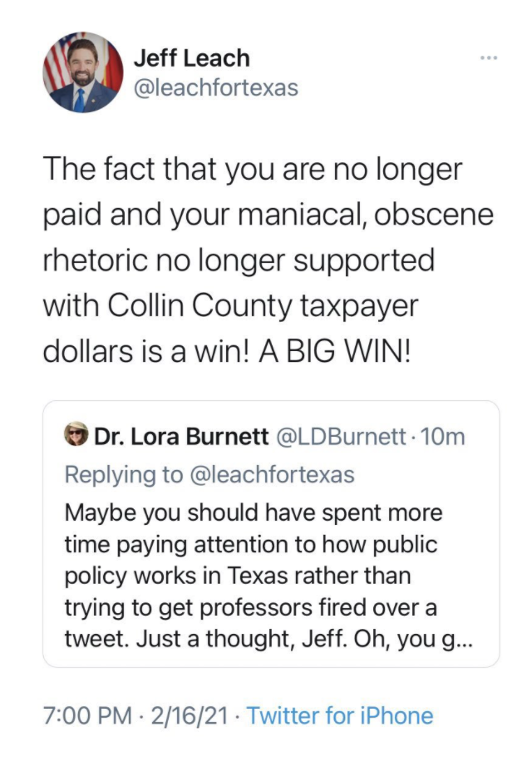Select "Maybe you should have spent more" line

(x=254, y=513)
